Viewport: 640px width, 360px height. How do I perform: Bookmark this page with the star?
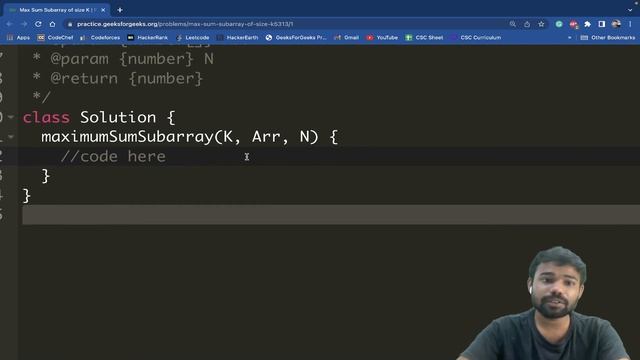541,24
